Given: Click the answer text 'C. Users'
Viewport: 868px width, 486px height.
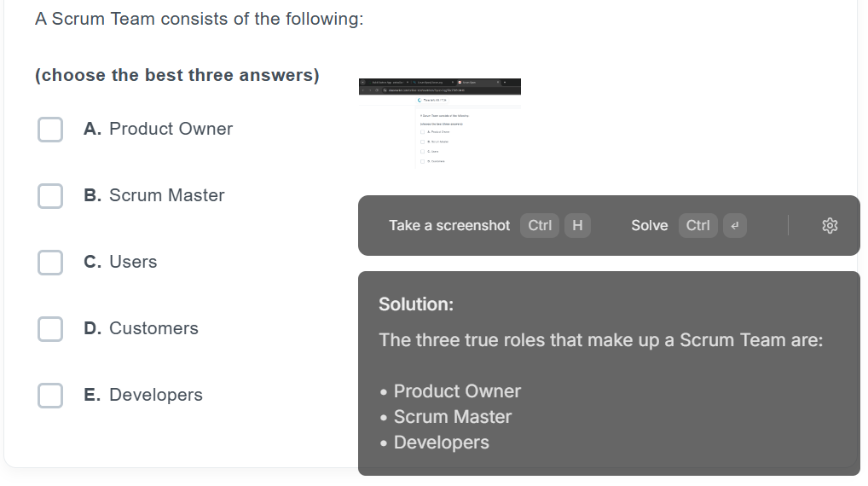Looking at the screenshot, I should [x=120, y=262].
